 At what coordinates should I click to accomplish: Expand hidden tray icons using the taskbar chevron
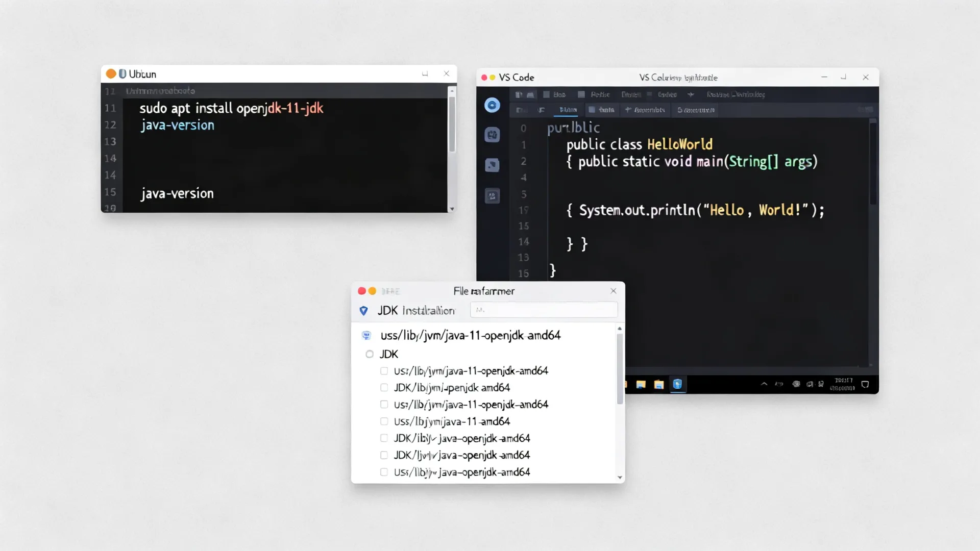pos(764,384)
